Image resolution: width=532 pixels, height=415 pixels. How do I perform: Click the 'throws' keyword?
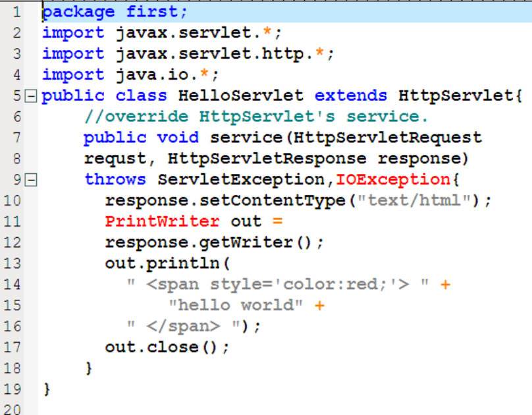(x=115, y=180)
